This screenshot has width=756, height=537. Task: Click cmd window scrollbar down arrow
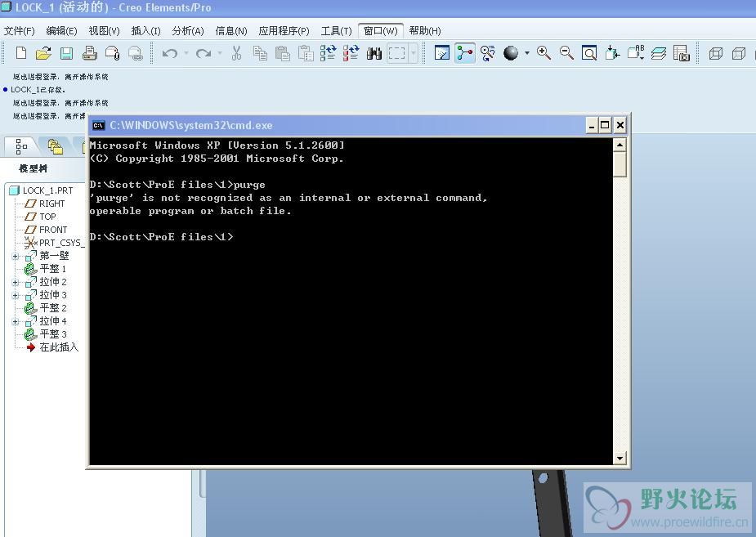coord(620,458)
